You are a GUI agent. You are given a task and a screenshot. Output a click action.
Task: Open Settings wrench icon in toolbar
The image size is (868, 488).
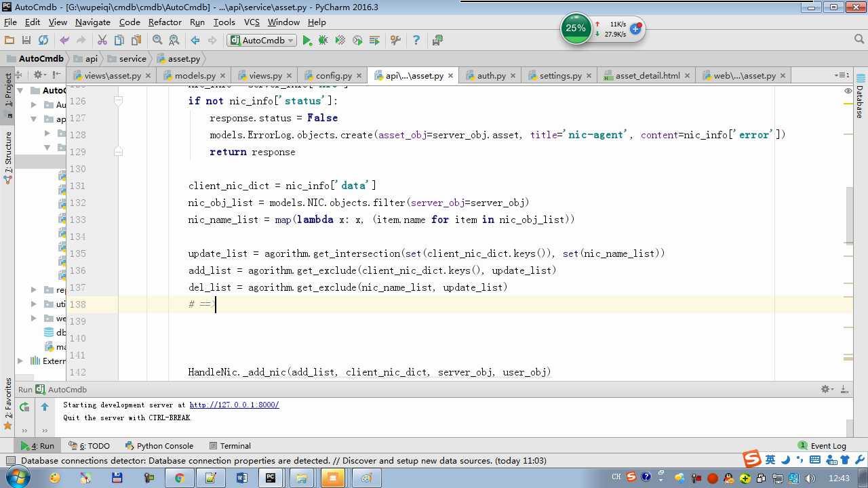click(x=396, y=41)
